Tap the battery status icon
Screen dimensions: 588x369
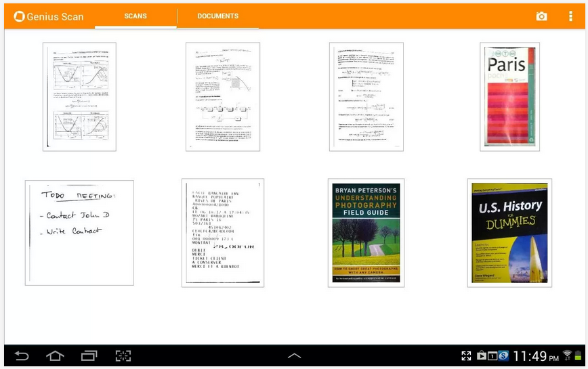point(579,355)
